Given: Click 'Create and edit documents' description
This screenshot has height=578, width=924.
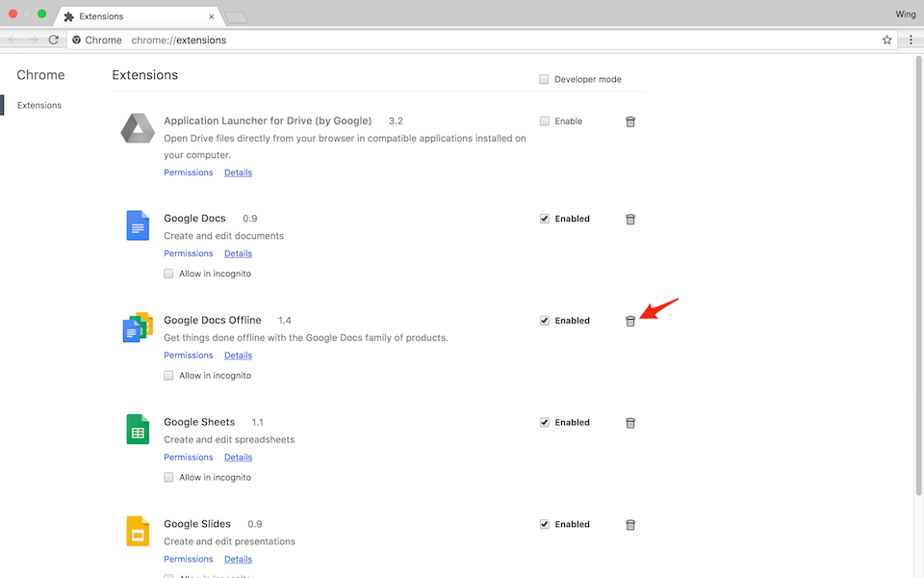Looking at the screenshot, I should pyautogui.click(x=224, y=236).
